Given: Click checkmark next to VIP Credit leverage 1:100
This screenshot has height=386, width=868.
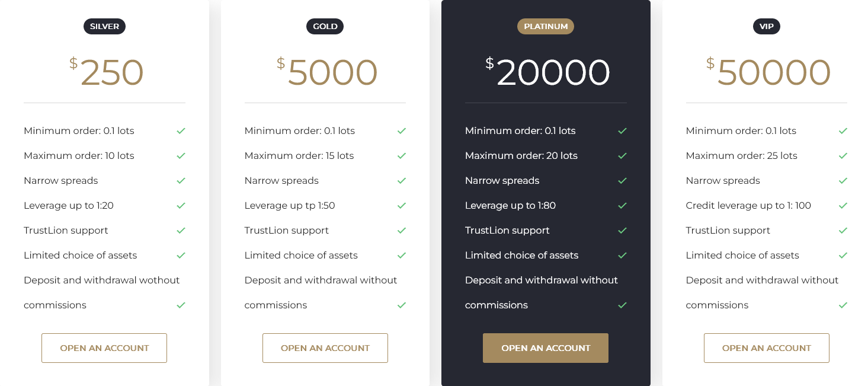Looking at the screenshot, I should (843, 205).
